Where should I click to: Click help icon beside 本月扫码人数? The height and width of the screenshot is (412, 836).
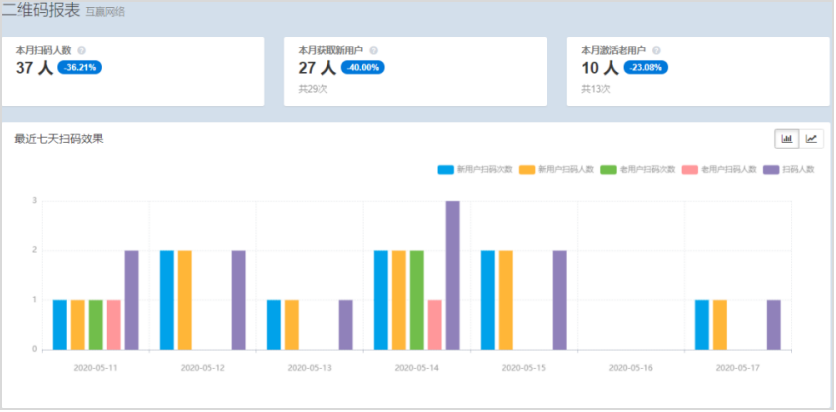point(82,50)
